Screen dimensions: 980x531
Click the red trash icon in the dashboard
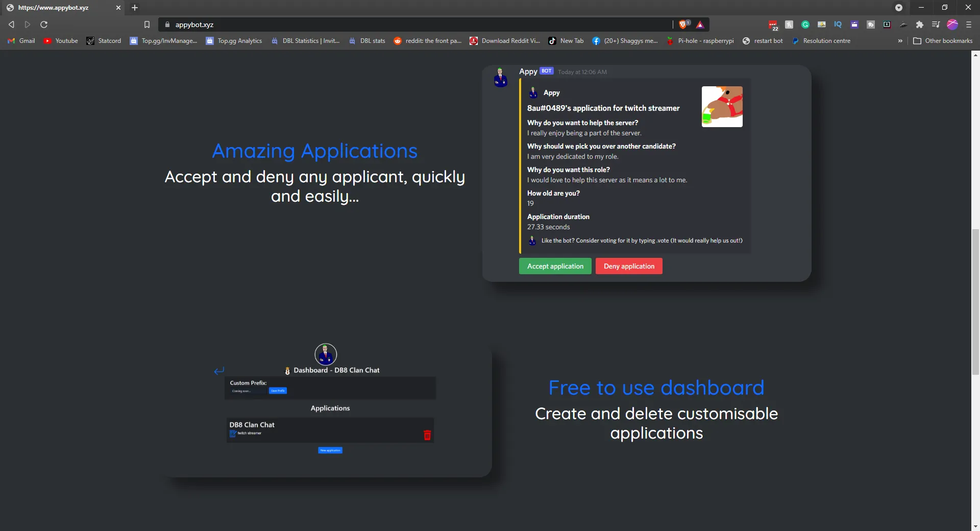pos(427,435)
